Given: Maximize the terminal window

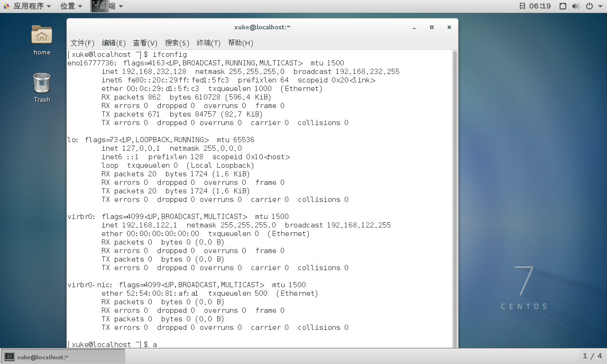Looking at the screenshot, I should [432, 27].
